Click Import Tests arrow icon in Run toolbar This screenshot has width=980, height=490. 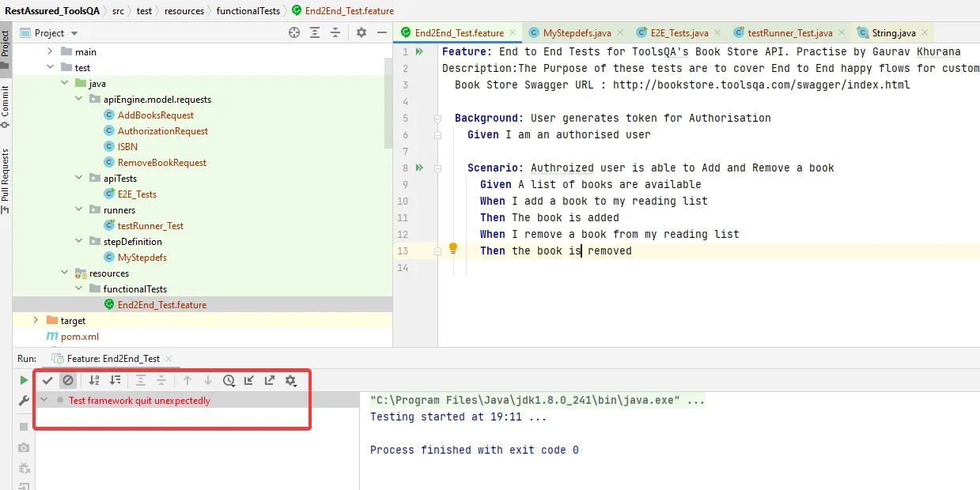[249, 380]
